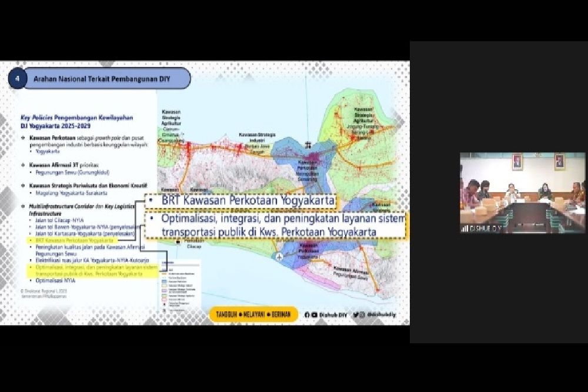Click the Facebook icon in slide footer

(306, 315)
